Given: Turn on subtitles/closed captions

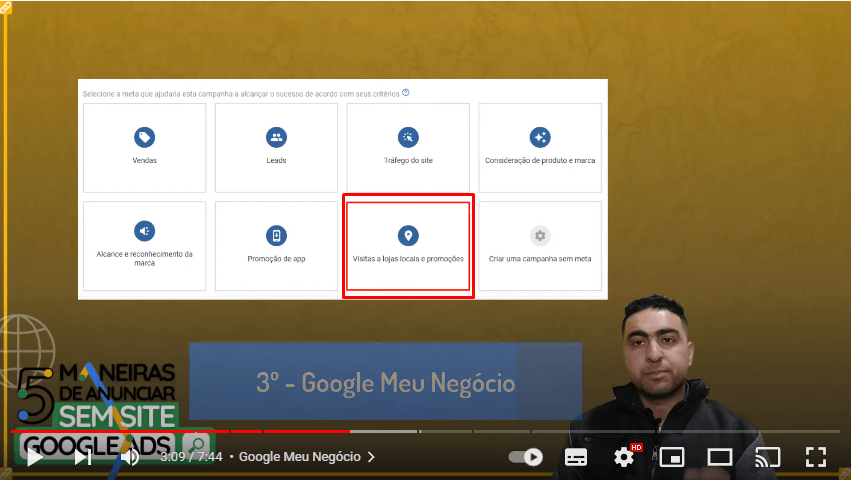Looking at the screenshot, I should tap(575, 457).
